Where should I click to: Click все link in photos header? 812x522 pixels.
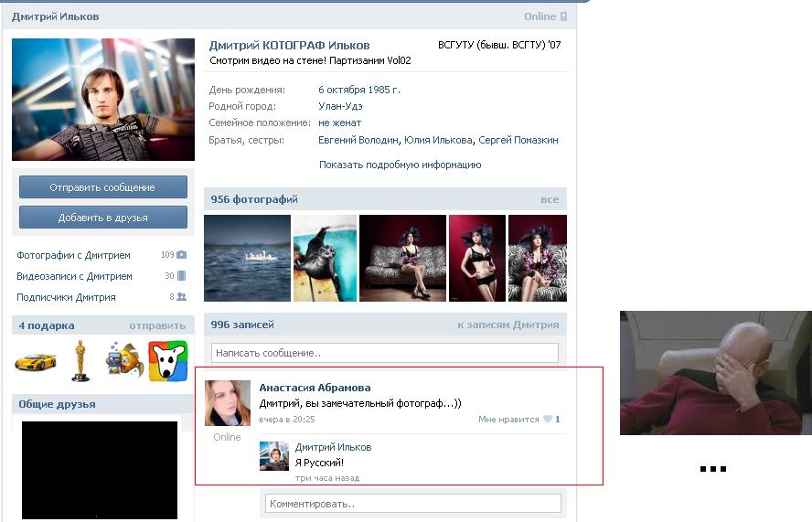point(550,200)
